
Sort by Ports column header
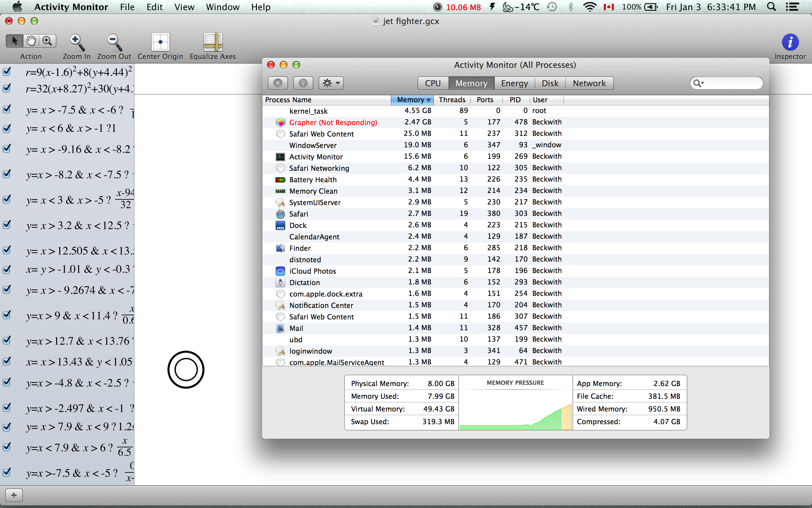click(x=486, y=100)
